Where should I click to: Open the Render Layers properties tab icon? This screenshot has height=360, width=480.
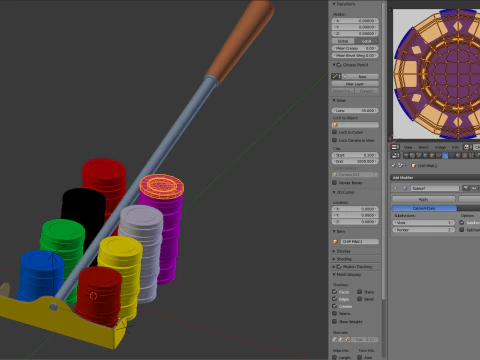pyautogui.click(x=412, y=156)
